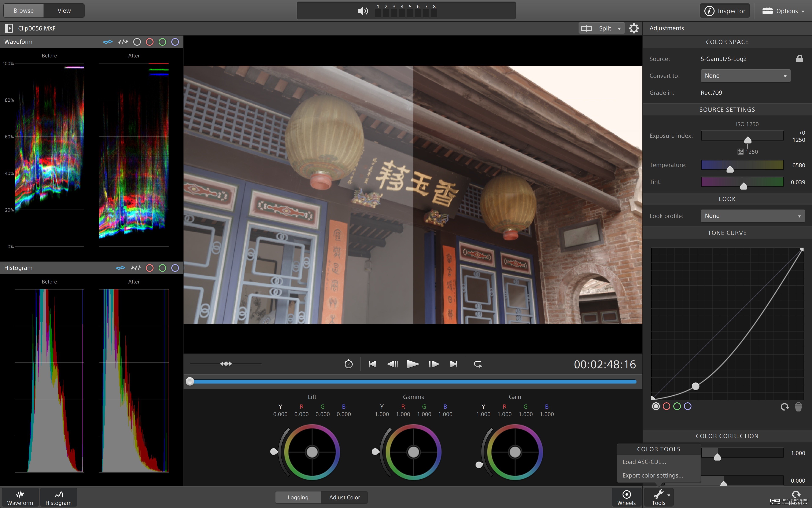The height and width of the screenshot is (508, 812).
Task: Click the playhead on the scrub bar
Action: [190, 381]
